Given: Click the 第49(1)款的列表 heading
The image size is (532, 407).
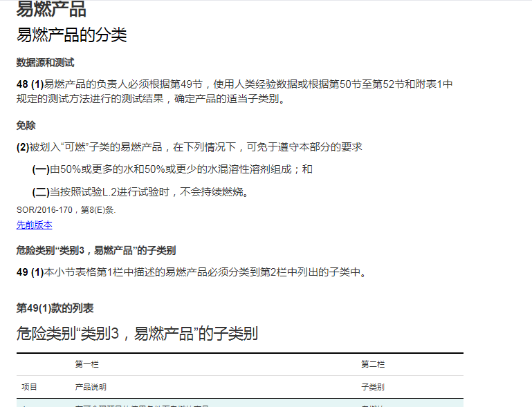Looking at the screenshot, I should (55, 308).
